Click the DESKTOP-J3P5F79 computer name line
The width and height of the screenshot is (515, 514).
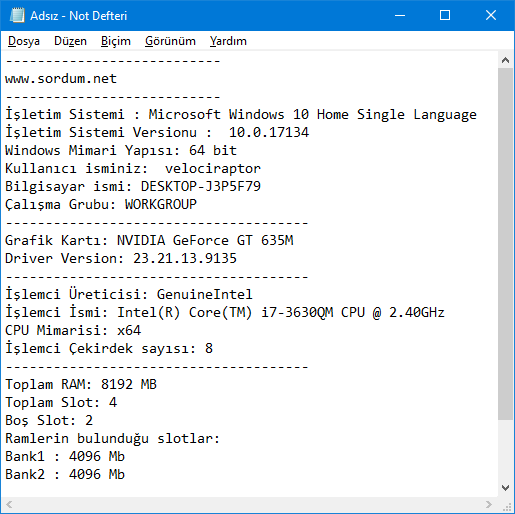(x=133, y=187)
